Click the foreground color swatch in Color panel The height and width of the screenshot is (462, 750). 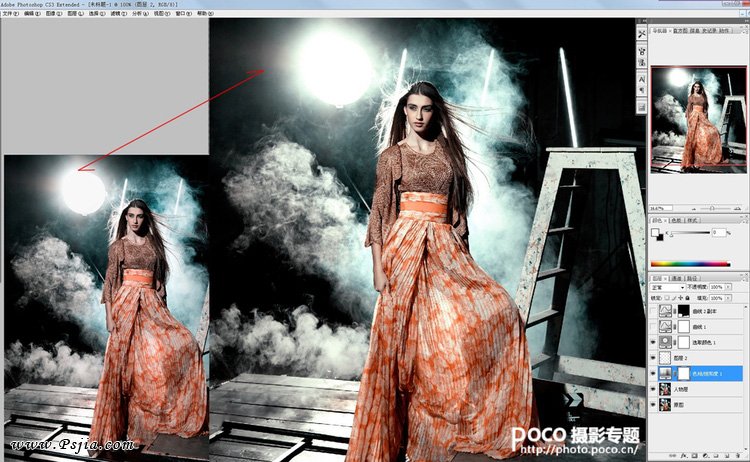point(656,231)
